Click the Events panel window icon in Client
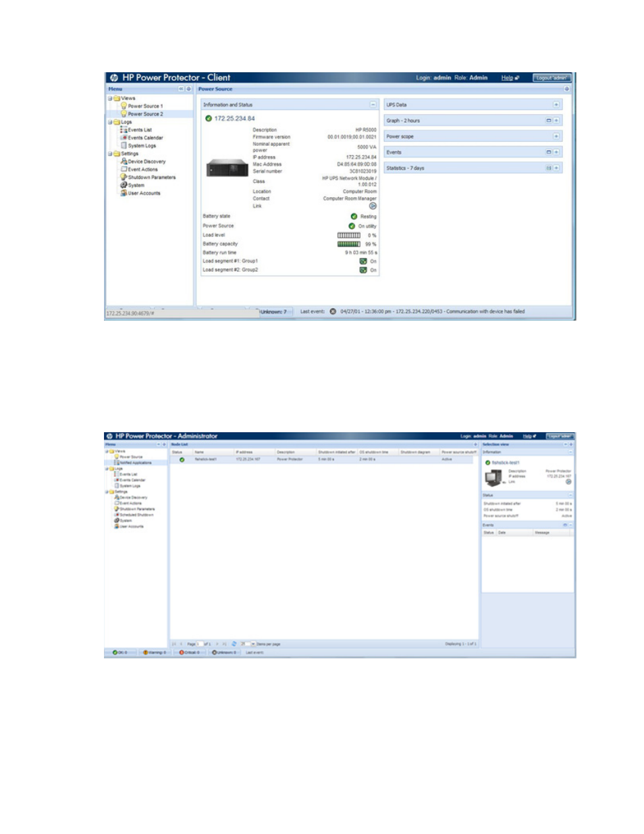This screenshot has height=834, width=644. click(x=549, y=153)
